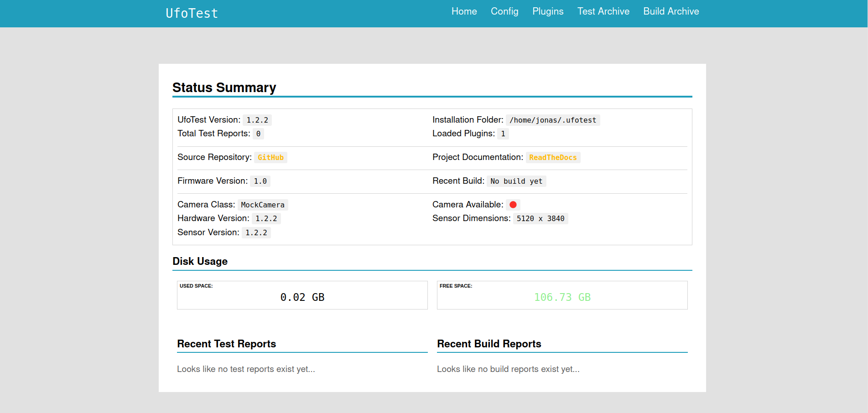Click the Loaded Plugins value 1
Image resolution: width=868 pixels, height=413 pixels.
point(503,134)
